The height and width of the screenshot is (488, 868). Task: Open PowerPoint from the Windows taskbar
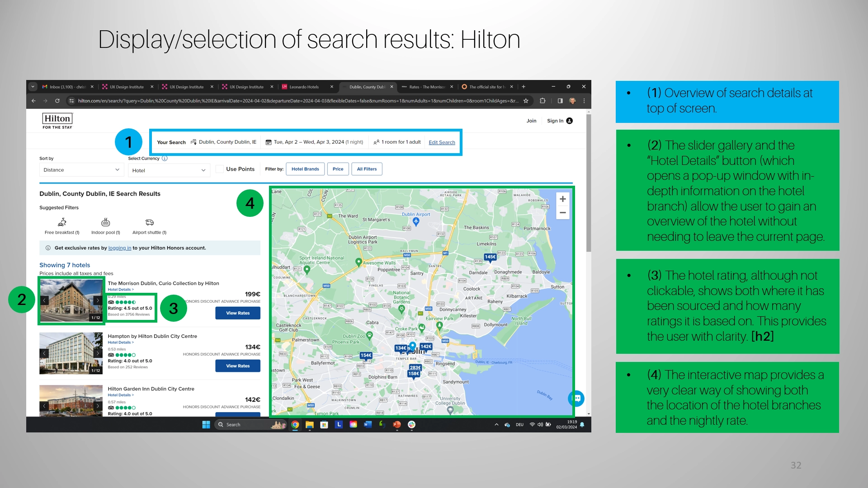[396, 425]
